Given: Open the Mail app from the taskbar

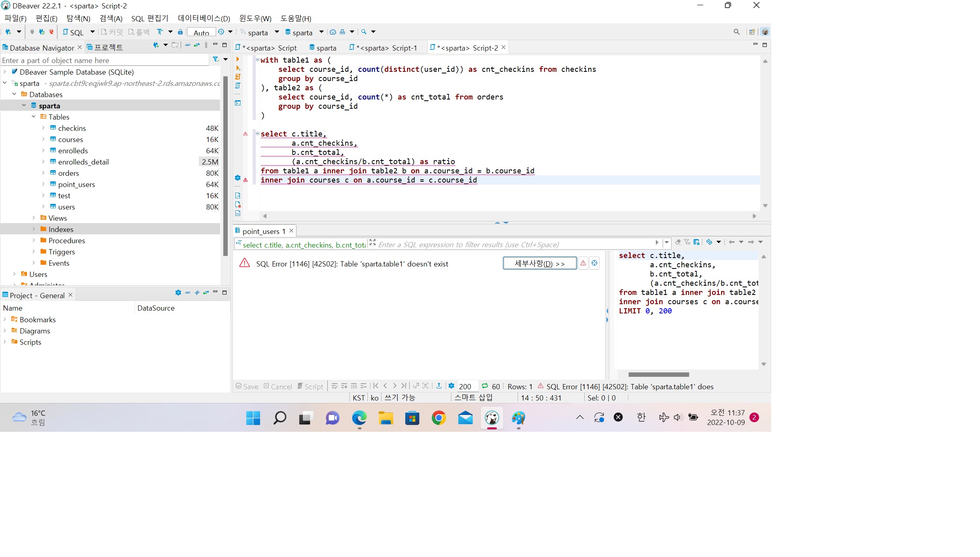Looking at the screenshot, I should click(465, 418).
